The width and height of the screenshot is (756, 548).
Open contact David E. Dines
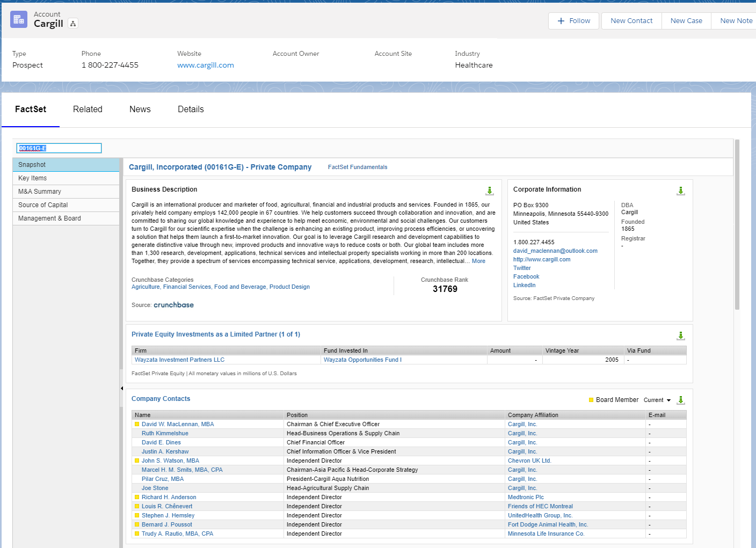pyautogui.click(x=161, y=443)
